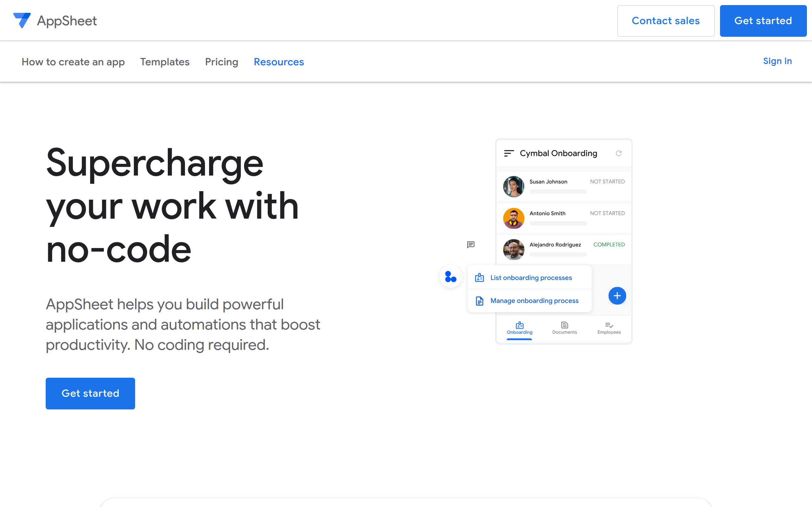Click the List onboarding processes icon
Viewport: 812px width, 507px height.
coord(480,278)
